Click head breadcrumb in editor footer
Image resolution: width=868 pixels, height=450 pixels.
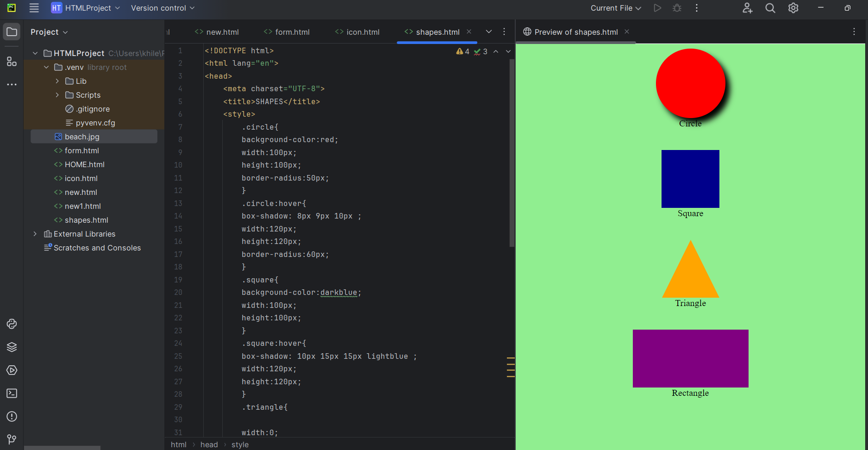(x=209, y=444)
